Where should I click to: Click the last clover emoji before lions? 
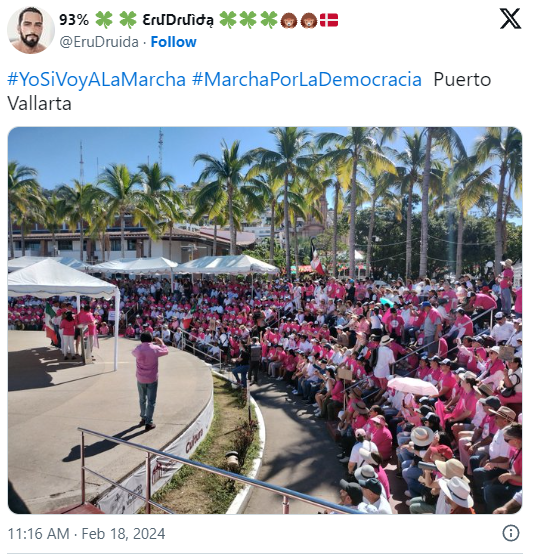tap(269, 19)
